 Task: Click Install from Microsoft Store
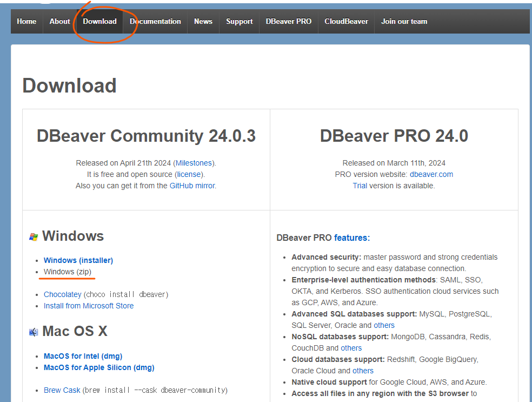point(89,306)
